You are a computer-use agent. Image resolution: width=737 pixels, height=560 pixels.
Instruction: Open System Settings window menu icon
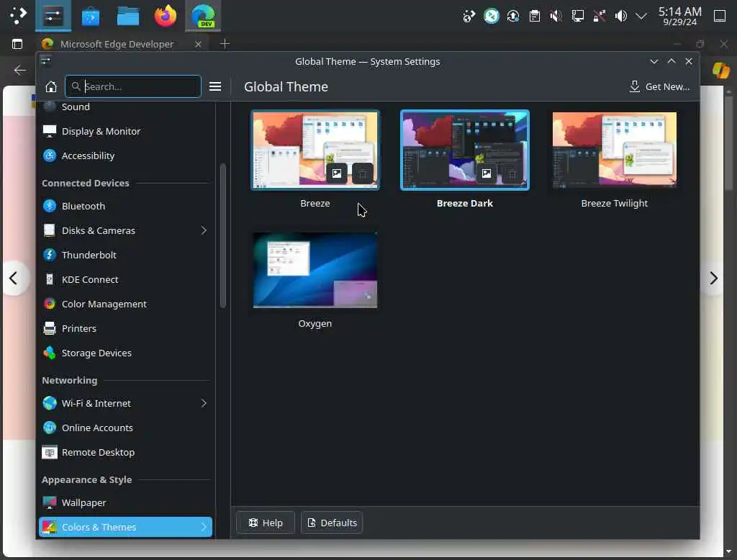(x=45, y=60)
